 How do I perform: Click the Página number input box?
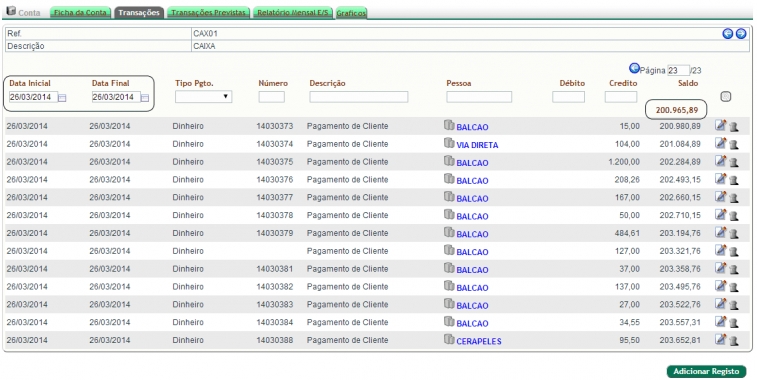678,70
